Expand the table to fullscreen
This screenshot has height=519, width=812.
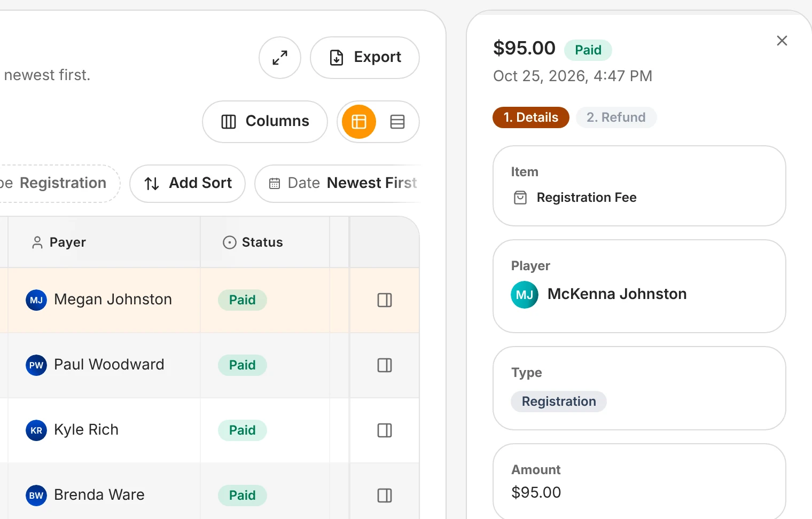click(280, 58)
